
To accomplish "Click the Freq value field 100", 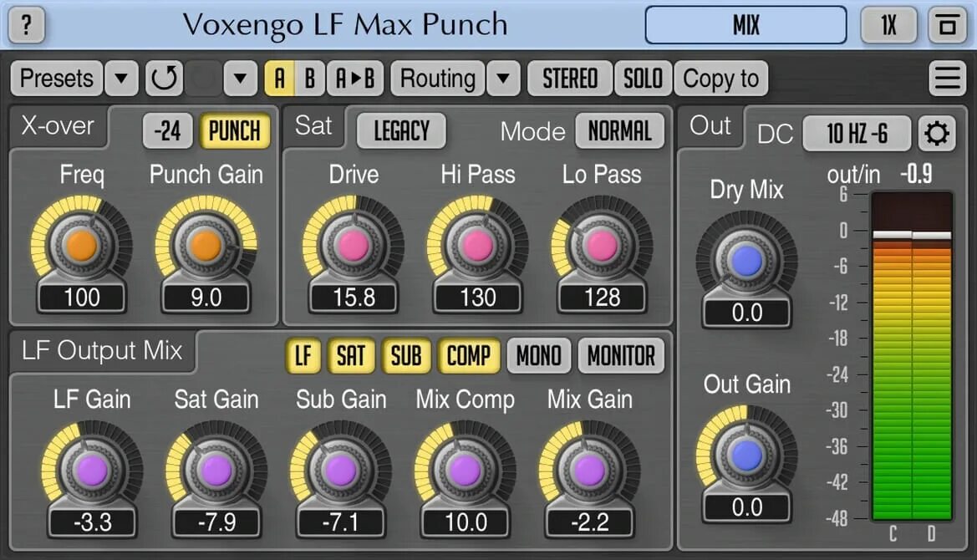I will click(82, 298).
